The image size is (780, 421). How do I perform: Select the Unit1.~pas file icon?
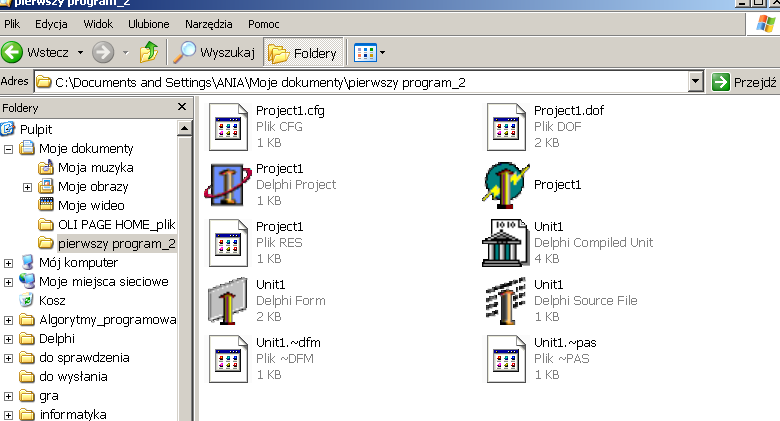coord(506,359)
